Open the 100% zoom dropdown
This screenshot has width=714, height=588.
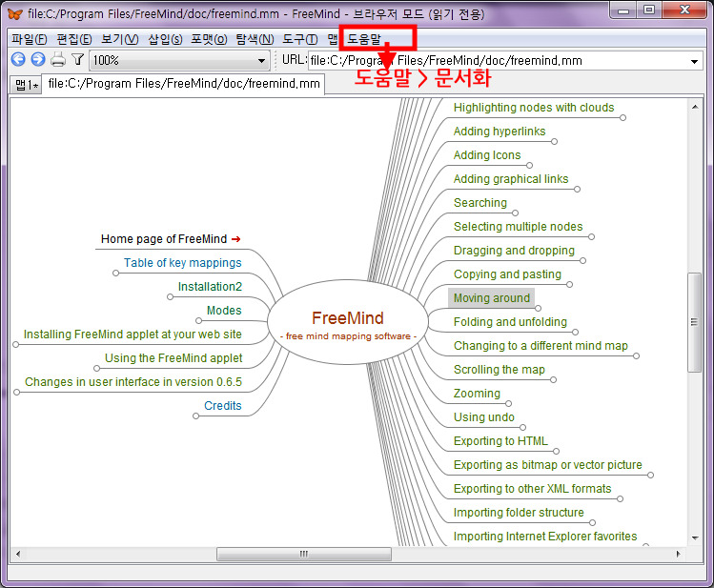pos(262,61)
